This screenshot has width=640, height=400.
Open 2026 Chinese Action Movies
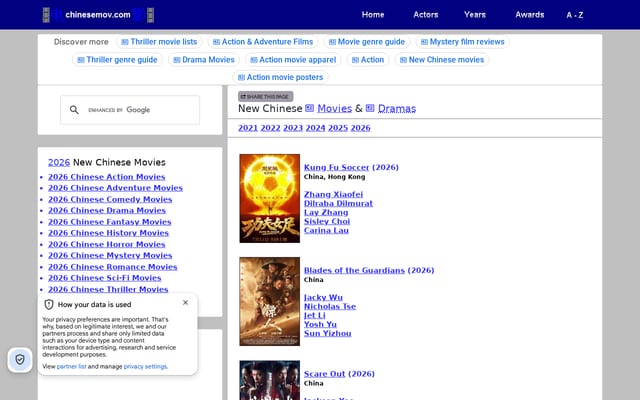pyautogui.click(x=107, y=177)
